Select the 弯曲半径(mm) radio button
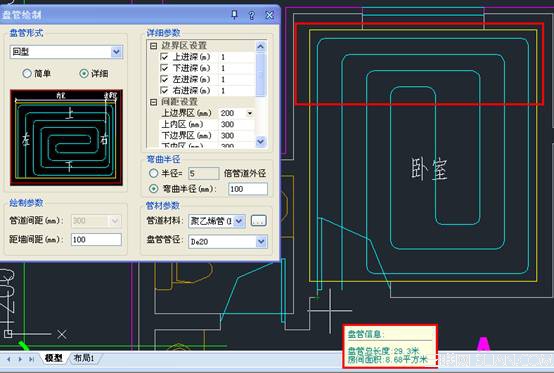 [x=153, y=189]
